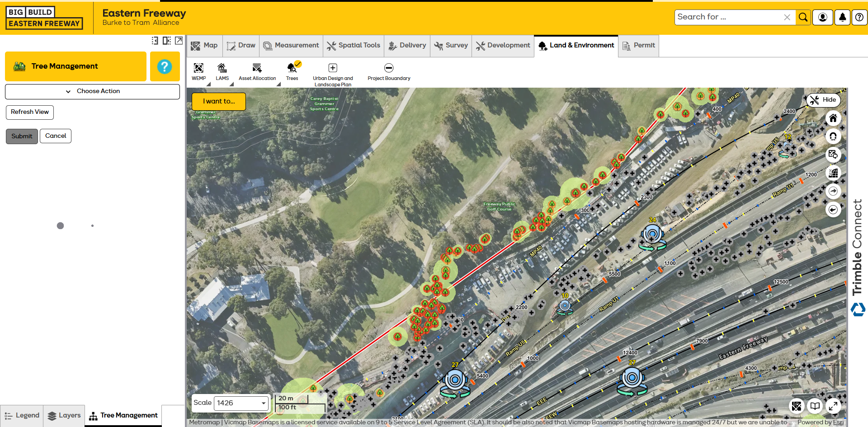The height and width of the screenshot is (427, 868).
Task: Open the user account icon
Action: pos(823,17)
